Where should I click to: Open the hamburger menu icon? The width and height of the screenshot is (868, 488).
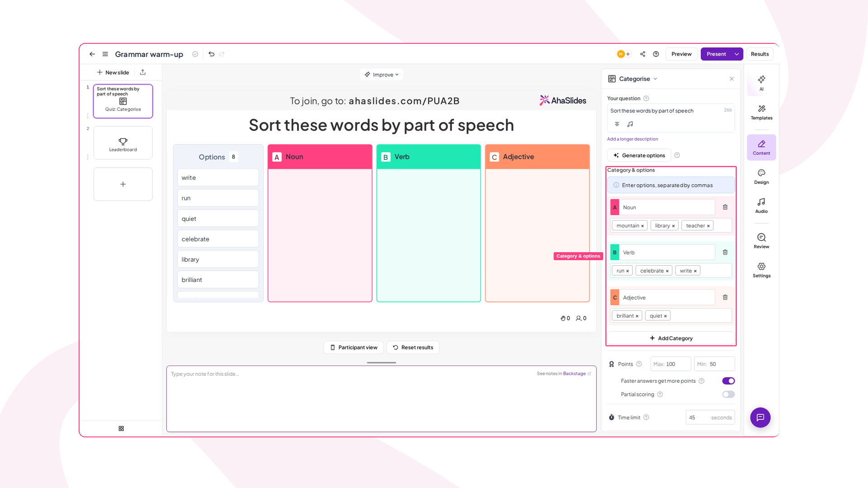tap(105, 54)
